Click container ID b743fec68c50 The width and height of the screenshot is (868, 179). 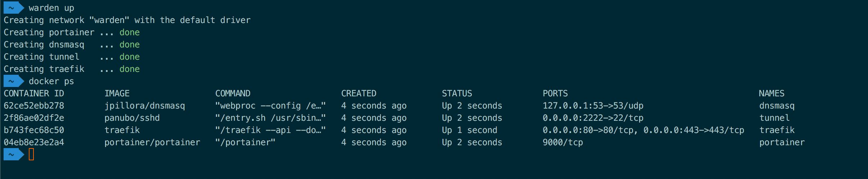tap(34, 130)
